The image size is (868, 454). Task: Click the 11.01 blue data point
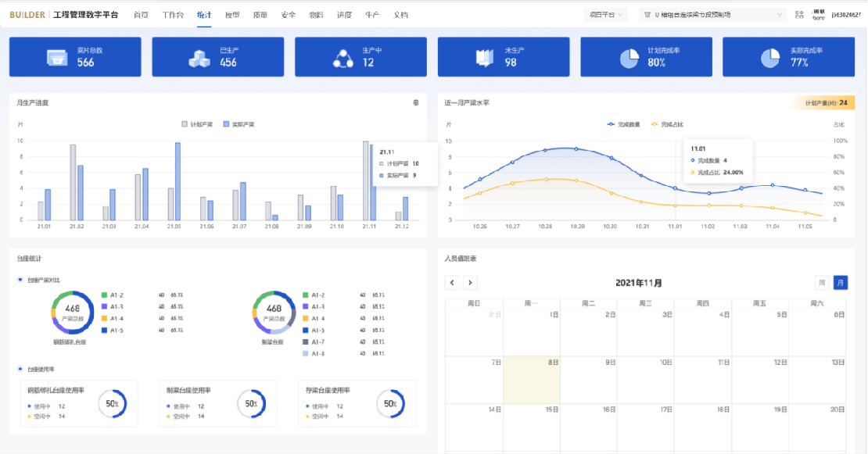[675, 188]
